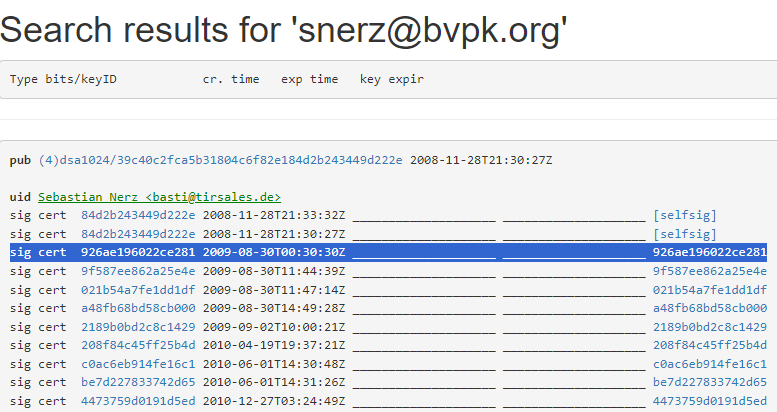The height and width of the screenshot is (412, 777).
Task: Open public key 39c40c2fca5b31804c6f82e184d2b243449d222e link
Action: pos(221,160)
